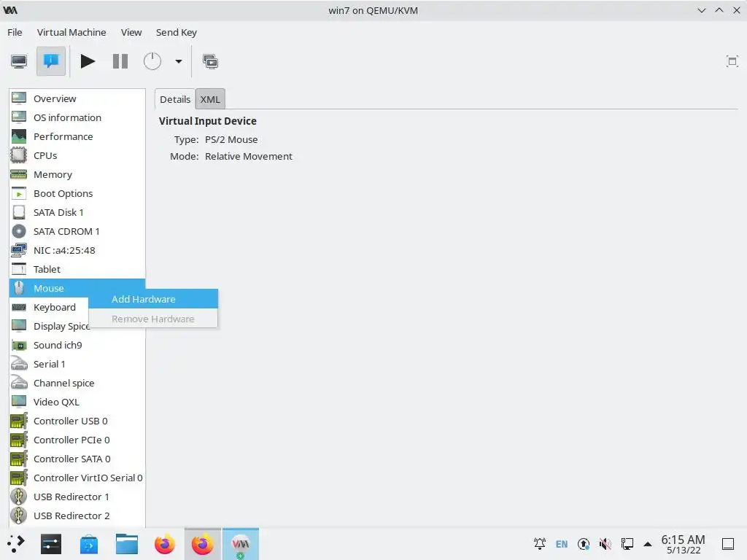Select the Boot Options entry
Image resolution: width=747 pixels, height=560 pixels.
coord(77,193)
